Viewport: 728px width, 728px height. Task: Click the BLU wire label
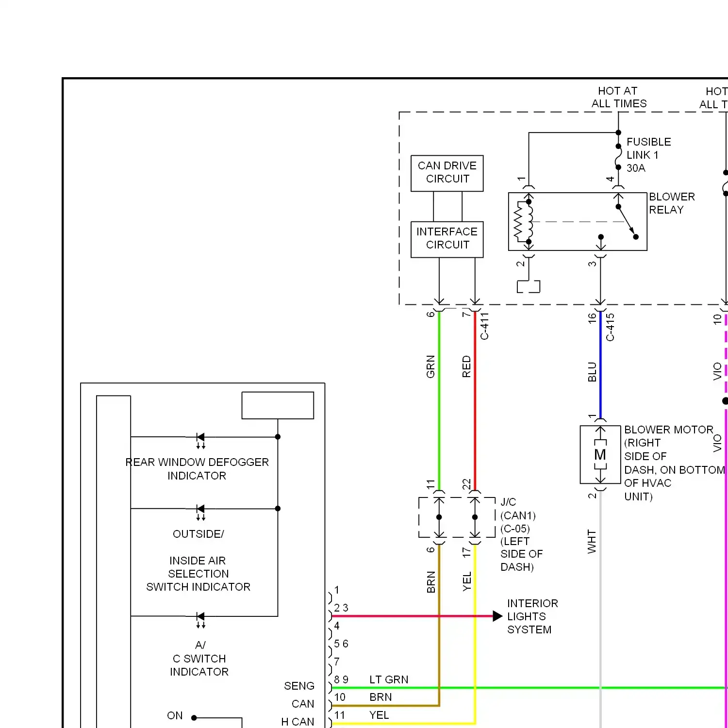pos(592,372)
